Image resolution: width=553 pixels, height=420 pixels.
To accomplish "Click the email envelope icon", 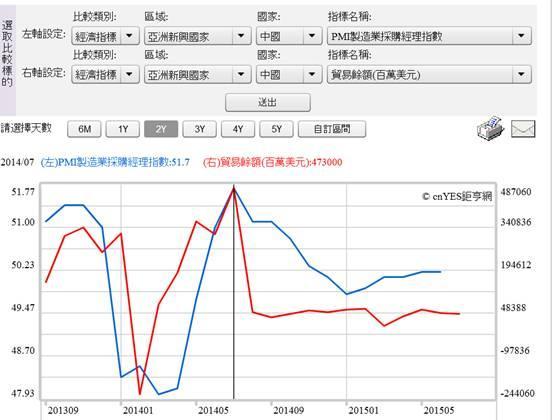I will point(523,129).
